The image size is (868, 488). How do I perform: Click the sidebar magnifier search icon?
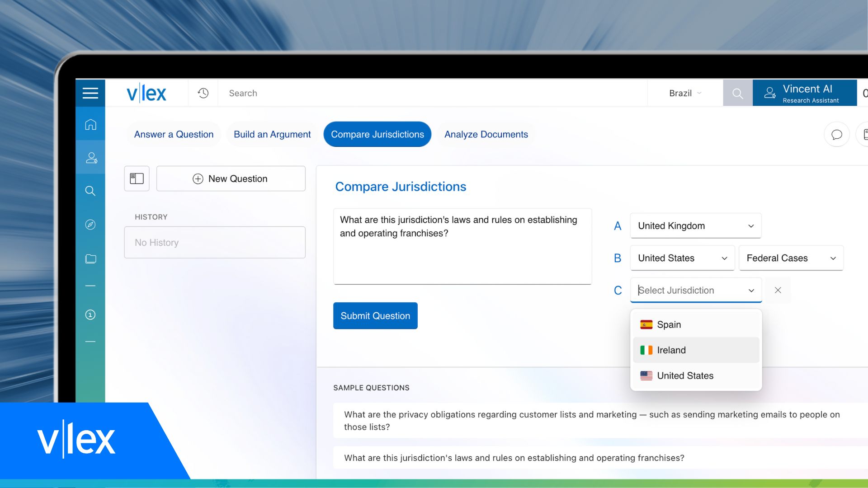coord(90,191)
